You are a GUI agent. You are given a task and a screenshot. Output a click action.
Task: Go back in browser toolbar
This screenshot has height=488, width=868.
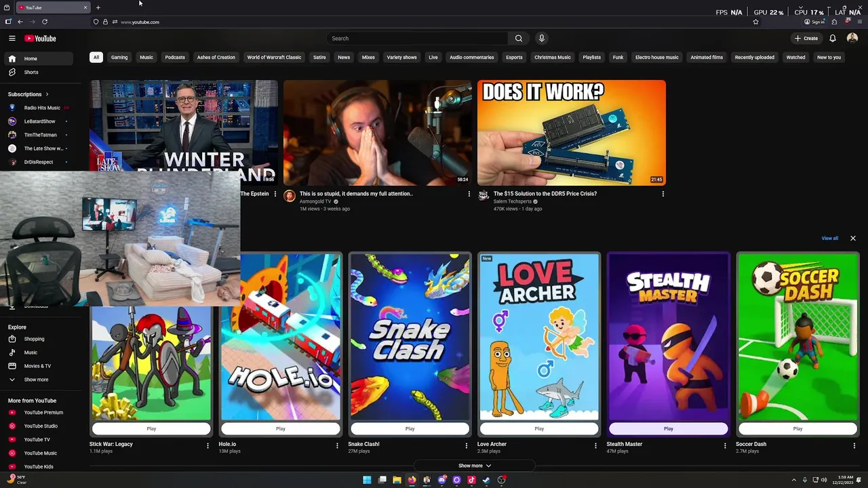coord(20,22)
